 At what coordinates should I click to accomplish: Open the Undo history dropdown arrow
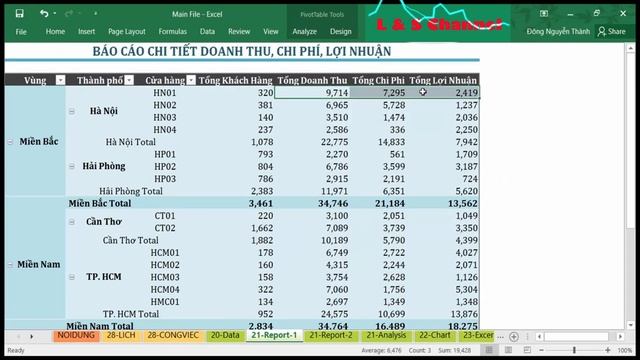coord(55,14)
